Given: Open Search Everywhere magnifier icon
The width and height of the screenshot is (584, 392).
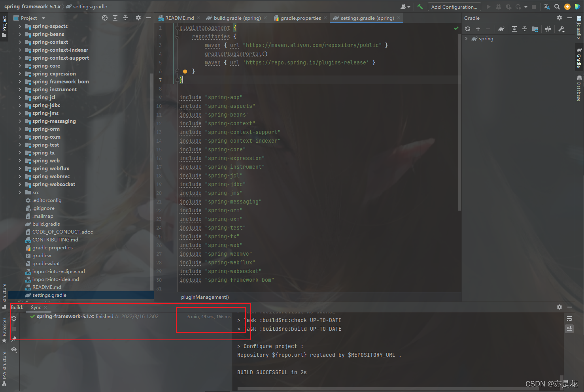Looking at the screenshot, I should tap(557, 7).
